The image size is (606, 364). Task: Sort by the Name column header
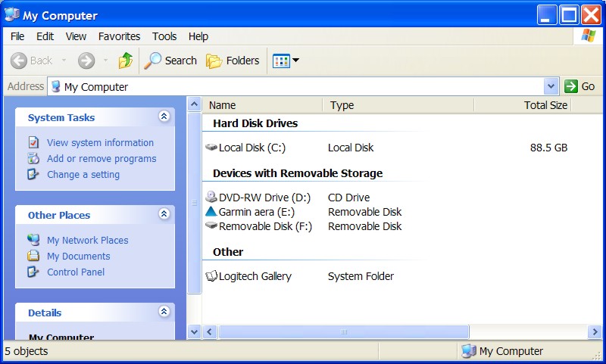(x=262, y=105)
